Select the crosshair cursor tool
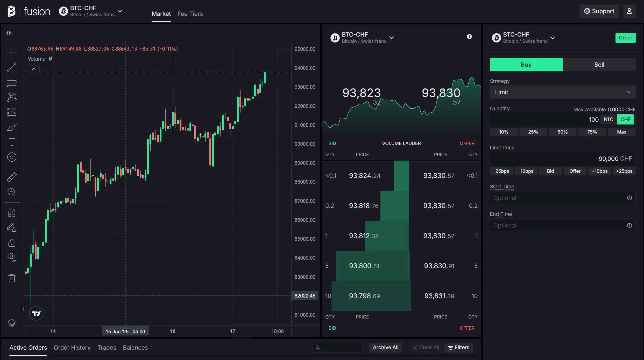This screenshot has width=644, height=360. (x=12, y=52)
